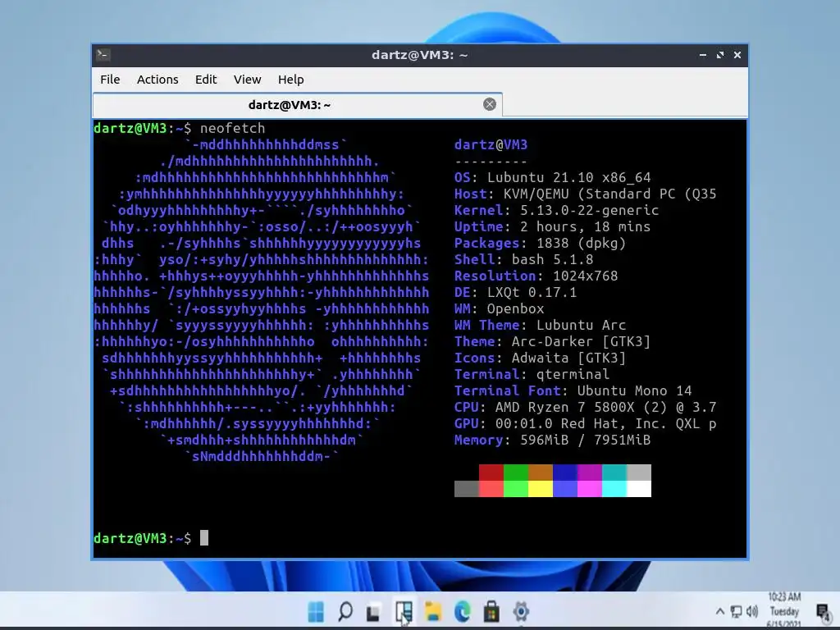
Task: Open the Edit menu
Action: (x=206, y=80)
